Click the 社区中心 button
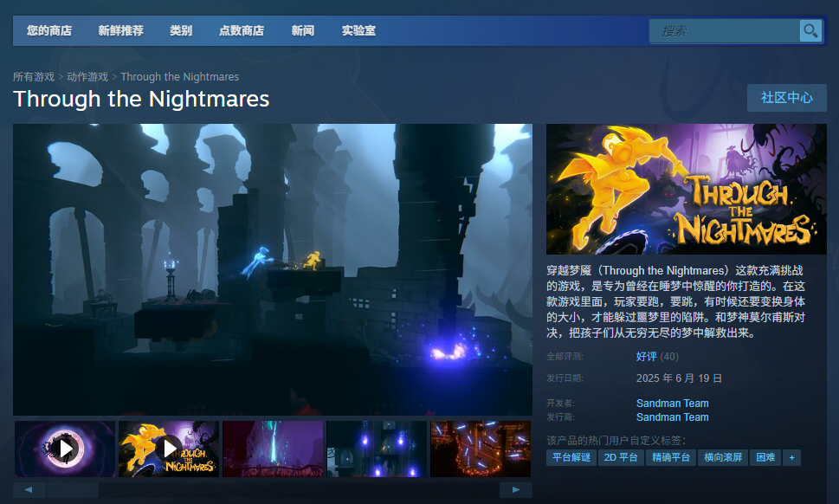 [x=786, y=98]
